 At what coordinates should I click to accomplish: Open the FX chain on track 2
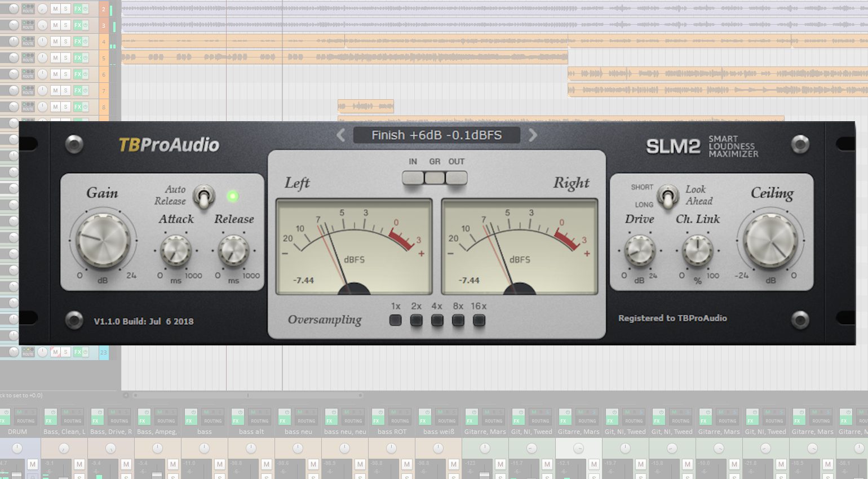78,9
